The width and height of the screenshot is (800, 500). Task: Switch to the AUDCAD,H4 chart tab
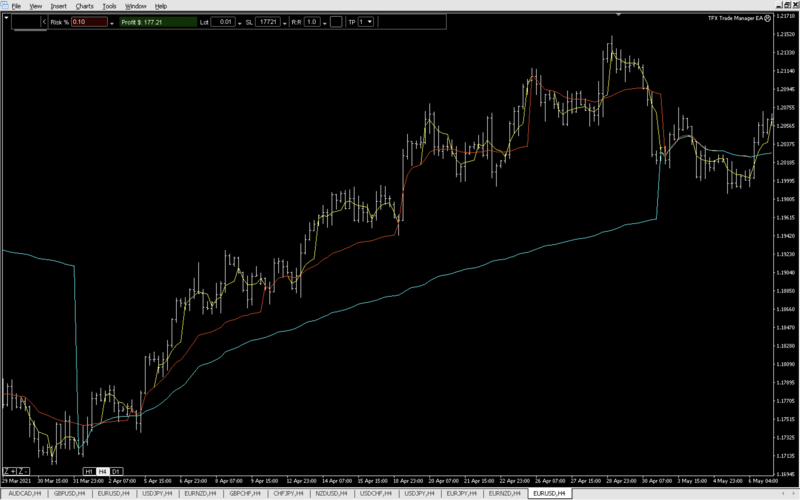[25, 493]
